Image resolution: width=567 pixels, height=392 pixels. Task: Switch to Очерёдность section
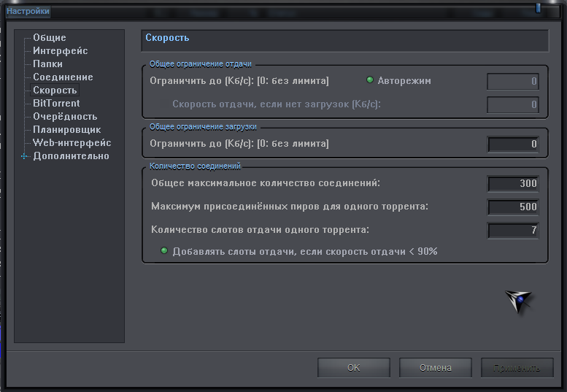65,117
